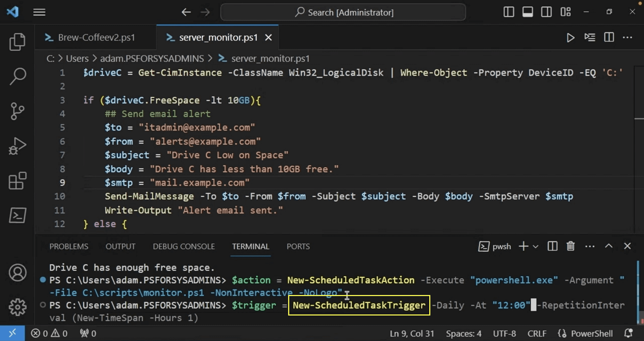Screen dimensions: 644x341
Task: Open the hamburger application menu
Action: (x=39, y=12)
